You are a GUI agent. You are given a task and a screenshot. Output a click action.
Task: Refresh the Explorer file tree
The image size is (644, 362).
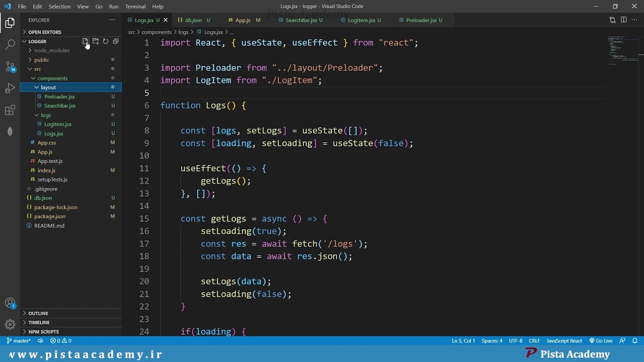pyautogui.click(x=106, y=41)
